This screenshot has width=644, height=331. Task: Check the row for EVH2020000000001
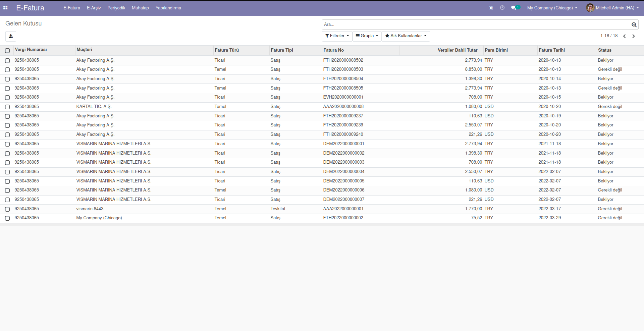coord(7,98)
